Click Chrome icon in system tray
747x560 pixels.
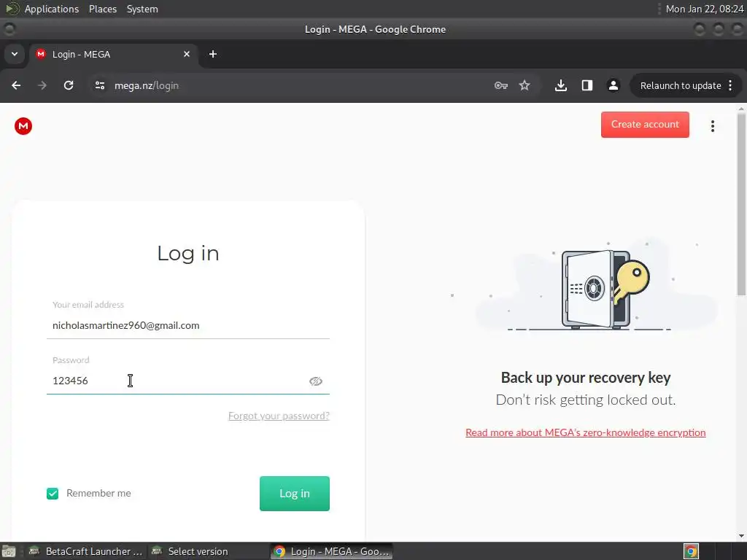coord(691,551)
